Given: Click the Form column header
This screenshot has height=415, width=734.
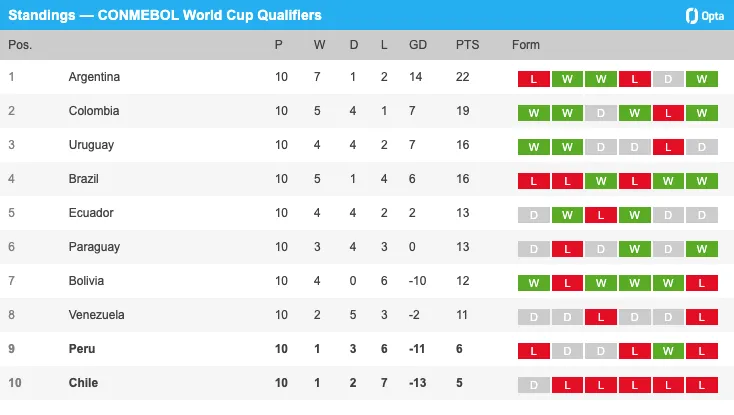Looking at the screenshot, I should [x=526, y=45].
